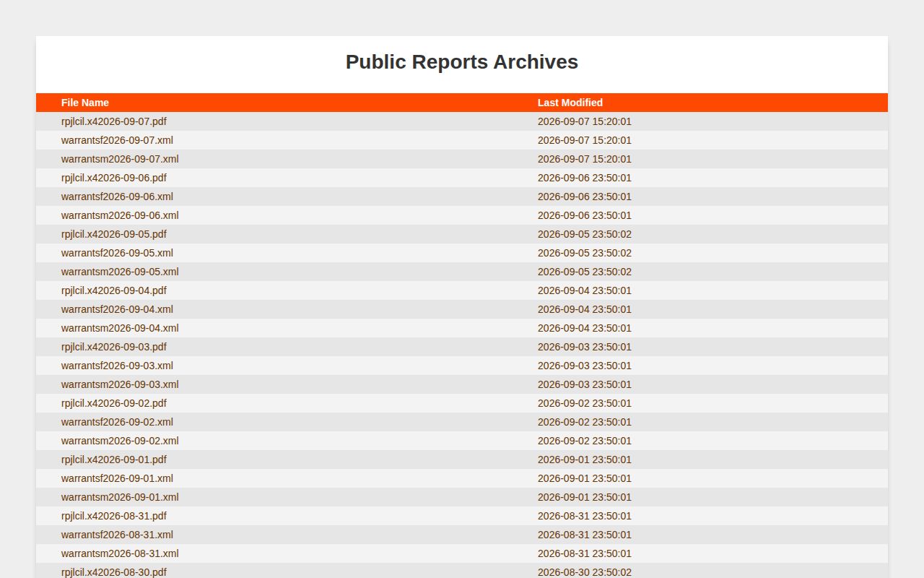
Task: Click the File Name column header
Action: 85,103
